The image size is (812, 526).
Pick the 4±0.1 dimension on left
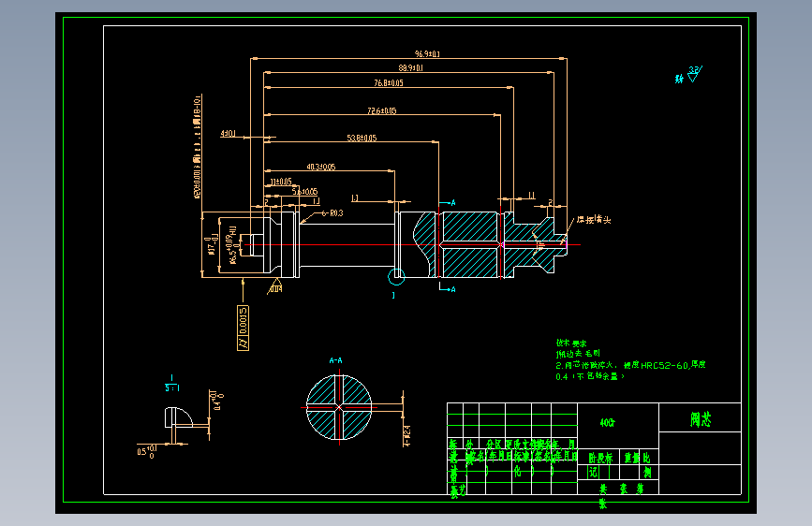[228, 134]
